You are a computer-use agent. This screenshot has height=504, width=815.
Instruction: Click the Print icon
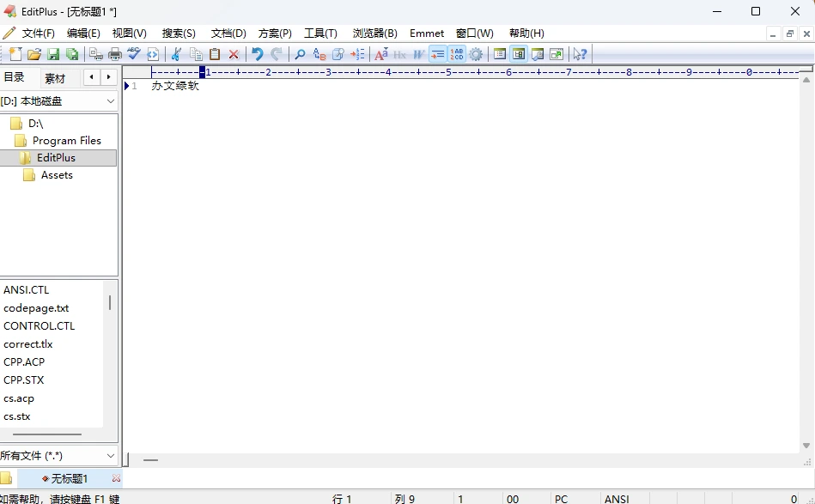114,54
